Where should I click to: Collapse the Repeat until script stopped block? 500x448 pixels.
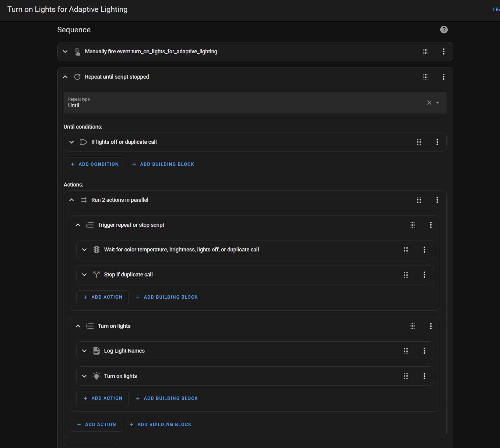(x=65, y=77)
